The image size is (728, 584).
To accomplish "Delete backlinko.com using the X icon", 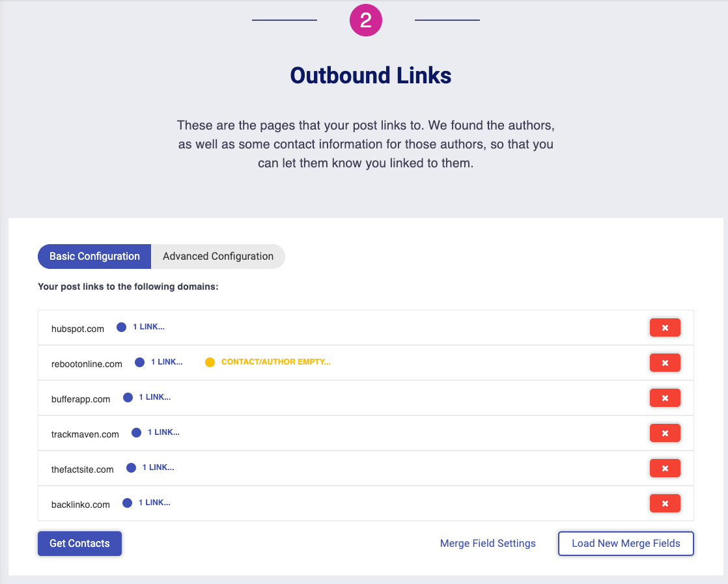I will (665, 503).
